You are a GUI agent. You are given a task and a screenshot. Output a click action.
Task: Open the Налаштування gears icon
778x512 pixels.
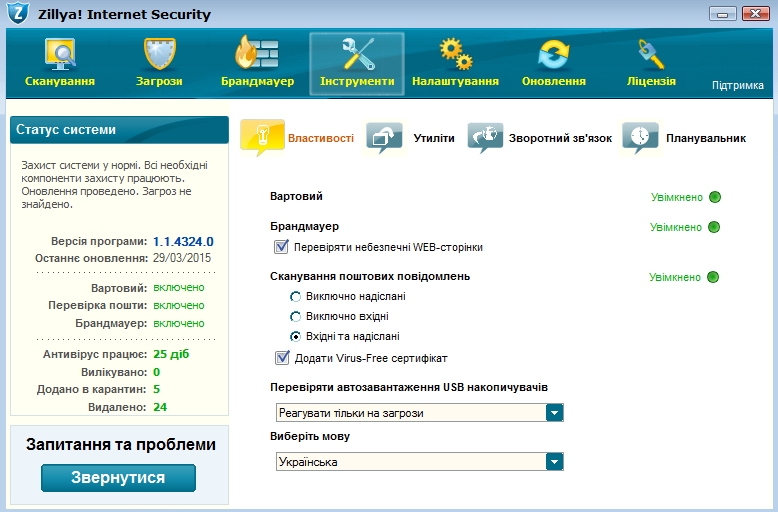(456, 53)
